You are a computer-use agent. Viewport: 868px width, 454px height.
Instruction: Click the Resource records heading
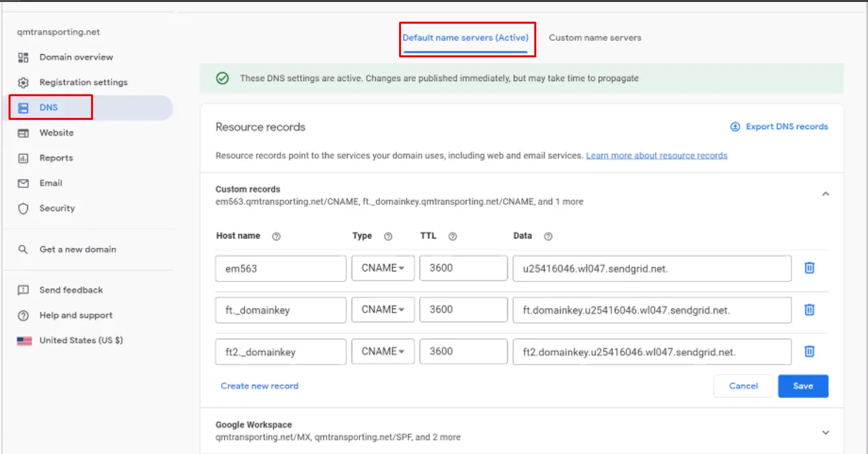tap(261, 127)
